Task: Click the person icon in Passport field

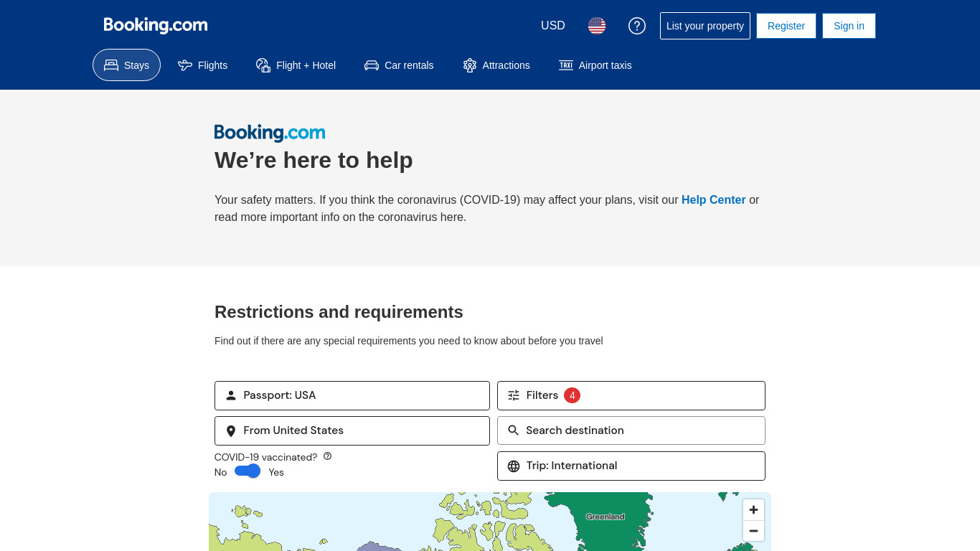Action: [x=231, y=395]
